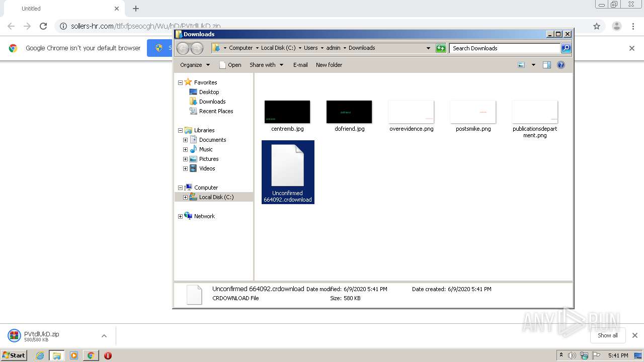Click Computer in the address breadcrumb
The image size is (644, 362).
point(240,48)
